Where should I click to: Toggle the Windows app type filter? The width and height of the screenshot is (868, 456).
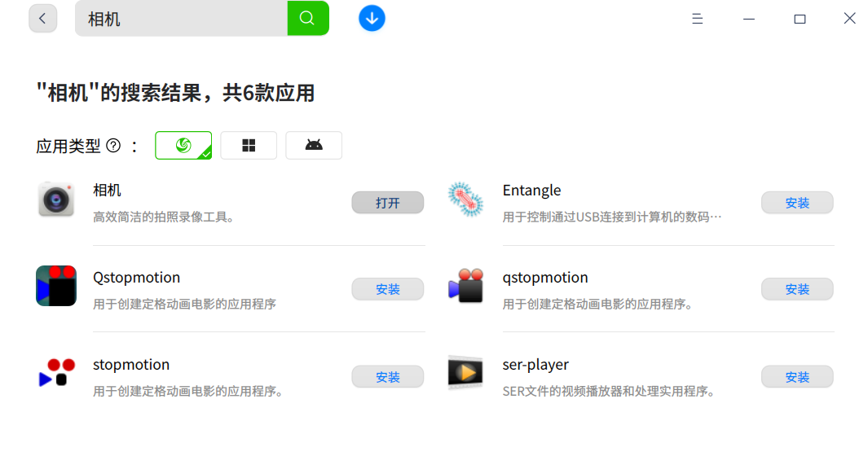coord(249,146)
